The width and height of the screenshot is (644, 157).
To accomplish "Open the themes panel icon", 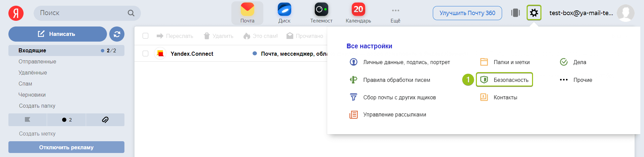I will 516,13.
